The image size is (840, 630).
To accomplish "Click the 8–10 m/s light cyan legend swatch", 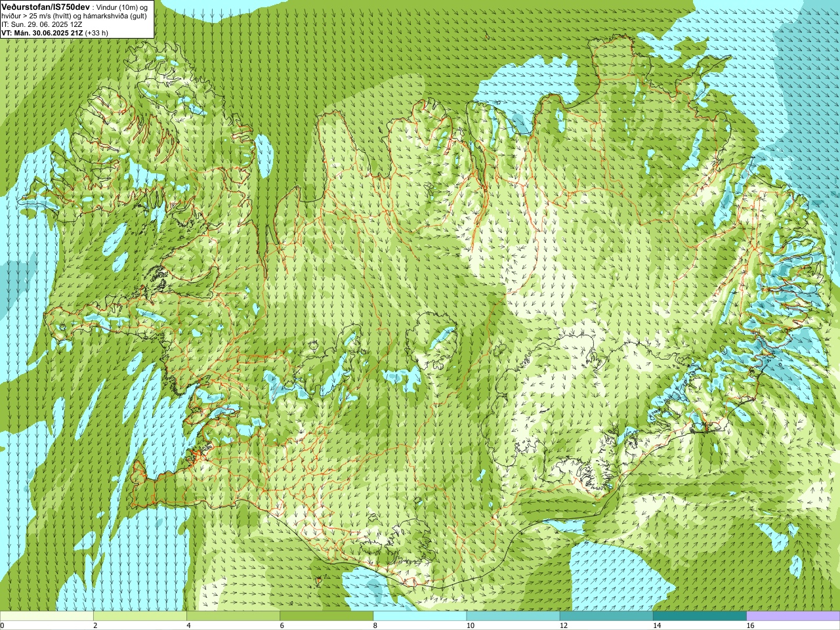I will [420, 616].
